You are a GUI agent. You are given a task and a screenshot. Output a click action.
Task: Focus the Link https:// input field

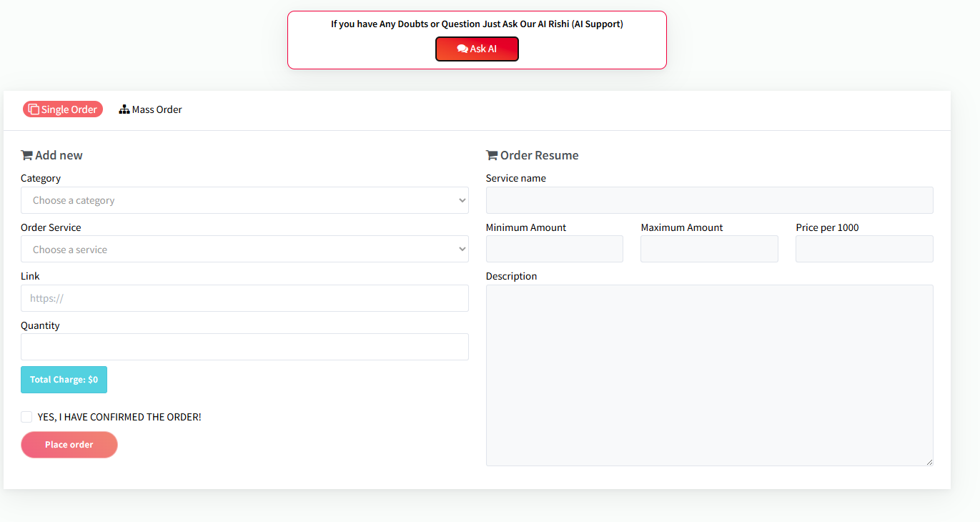[244, 298]
